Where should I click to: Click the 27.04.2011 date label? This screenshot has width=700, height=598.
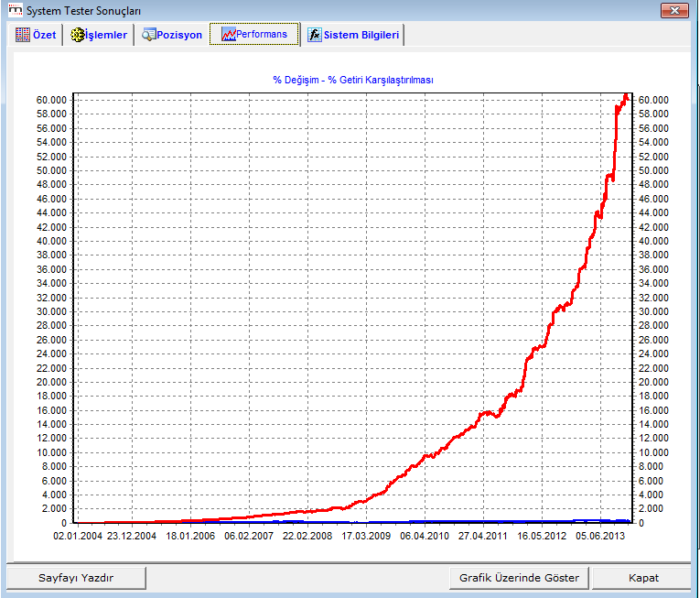coord(483,536)
